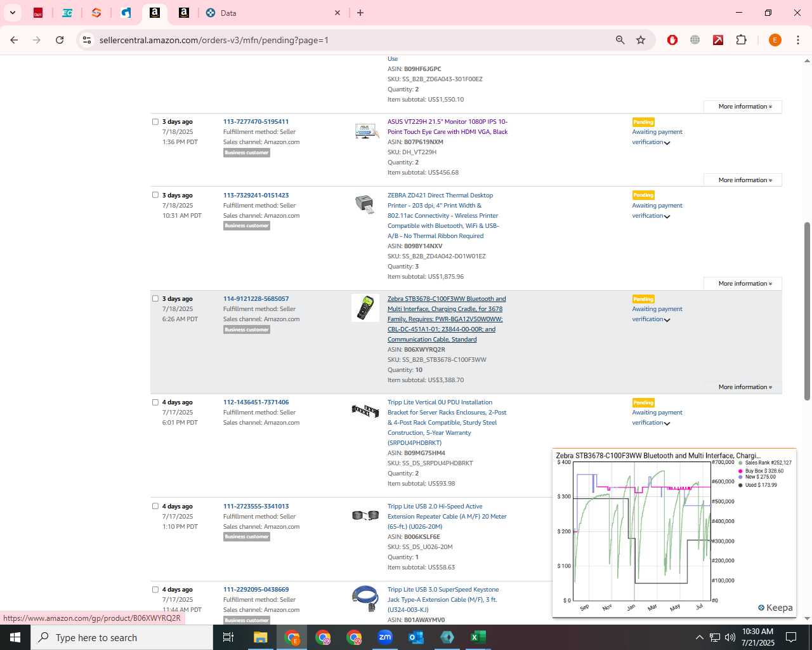The image size is (812, 650).
Task: Click Tripp Lite PDU bracket thumbnail
Action: click(365, 411)
